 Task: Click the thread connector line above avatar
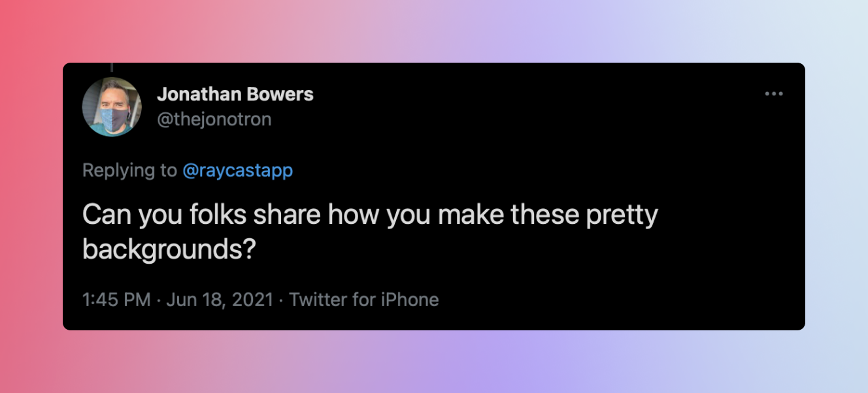point(112,67)
